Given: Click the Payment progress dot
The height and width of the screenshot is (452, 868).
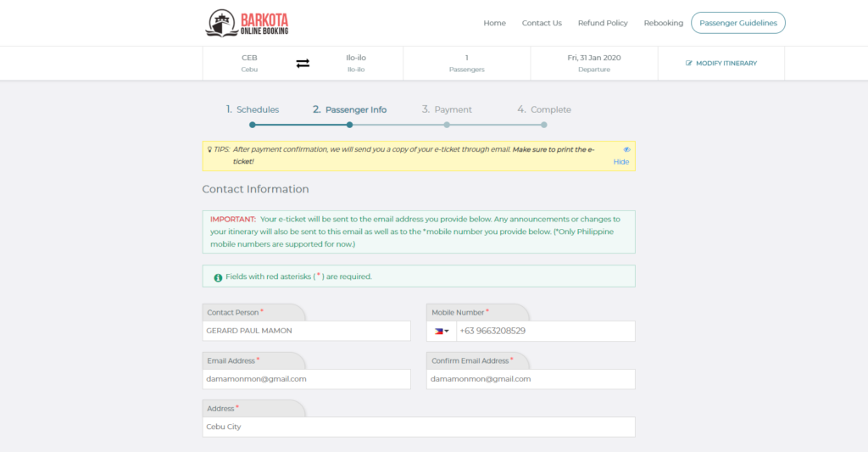Looking at the screenshot, I should pyautogui.click(x=447, y=125).
